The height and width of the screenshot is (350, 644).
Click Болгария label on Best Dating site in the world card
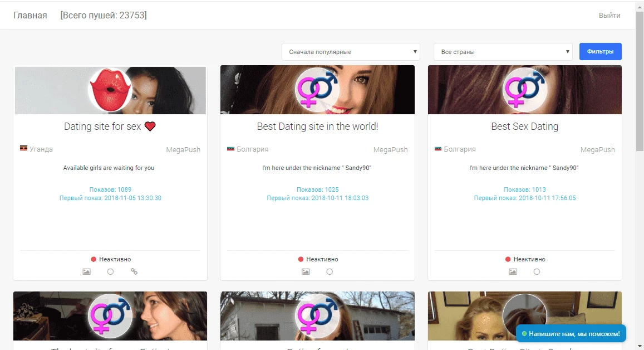click(x=253, y=149)
